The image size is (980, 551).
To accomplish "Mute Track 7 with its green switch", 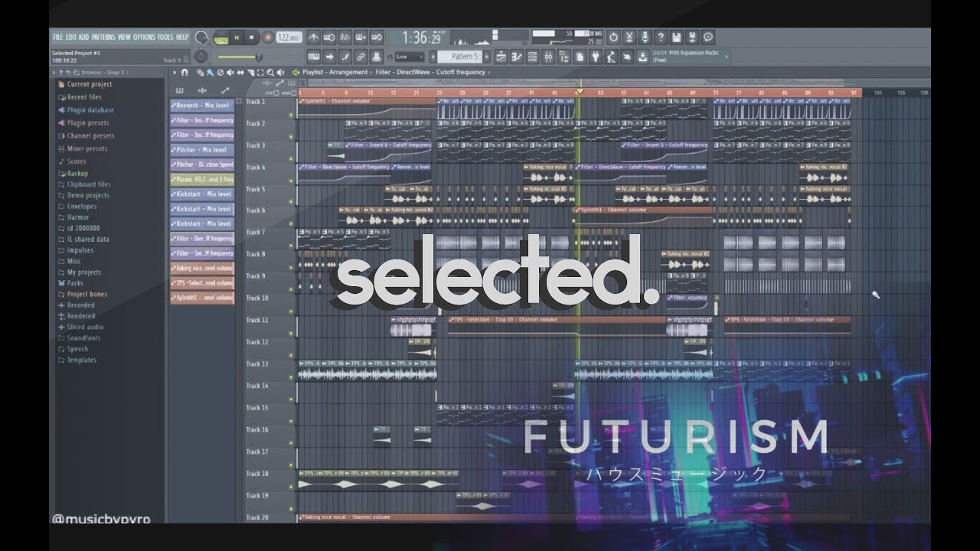I will tap(291, 246).
